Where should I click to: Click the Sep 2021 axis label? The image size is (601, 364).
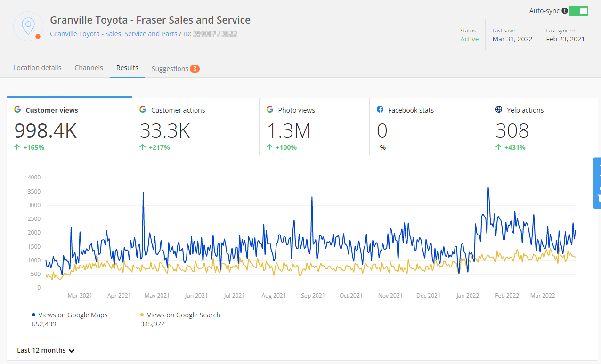click(313, 296)
